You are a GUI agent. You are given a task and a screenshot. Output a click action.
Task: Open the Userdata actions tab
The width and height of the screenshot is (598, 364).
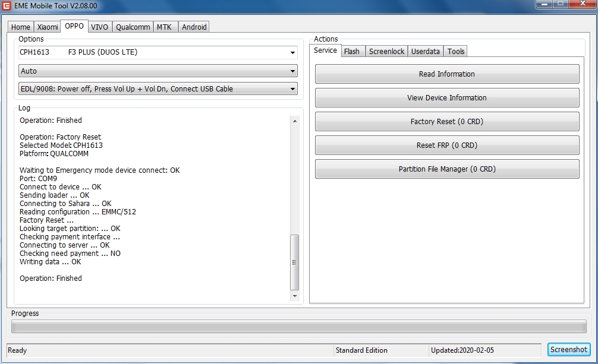point(425,52)
